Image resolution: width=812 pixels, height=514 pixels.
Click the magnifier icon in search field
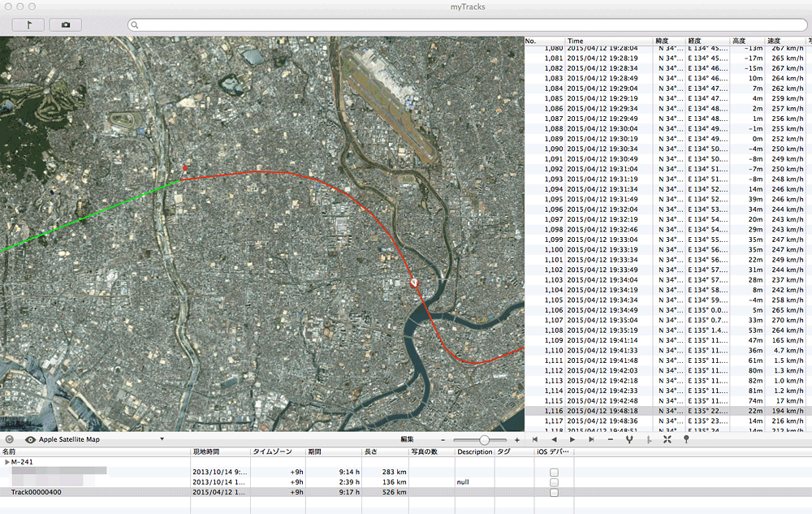[135, 25]
